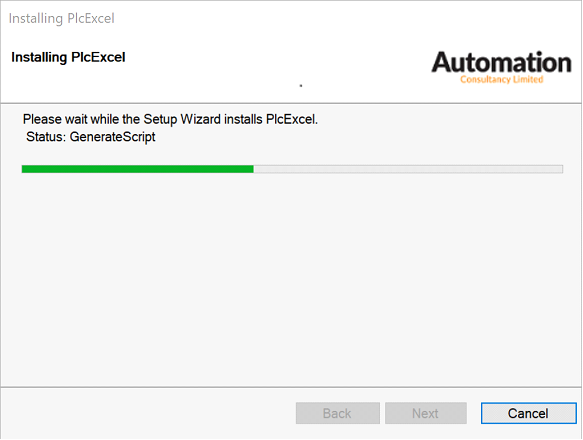The height and width of the screenshot is (440, 583).
Task: Click the grey unfilled portion of progress bar
Action: (x=408, y=169)
